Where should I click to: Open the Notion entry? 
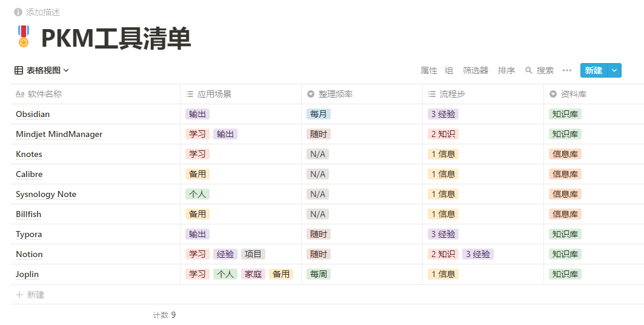(x=29, y=254)
